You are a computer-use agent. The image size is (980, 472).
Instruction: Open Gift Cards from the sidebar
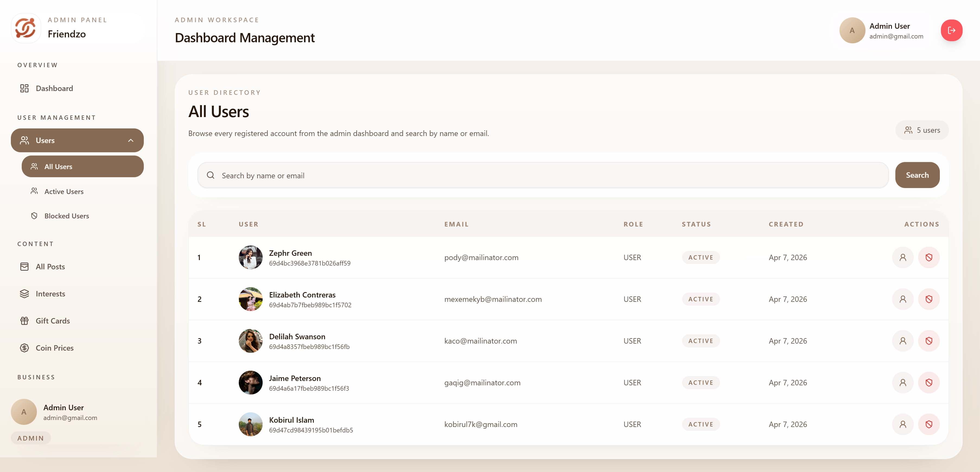tap(53, 320)
